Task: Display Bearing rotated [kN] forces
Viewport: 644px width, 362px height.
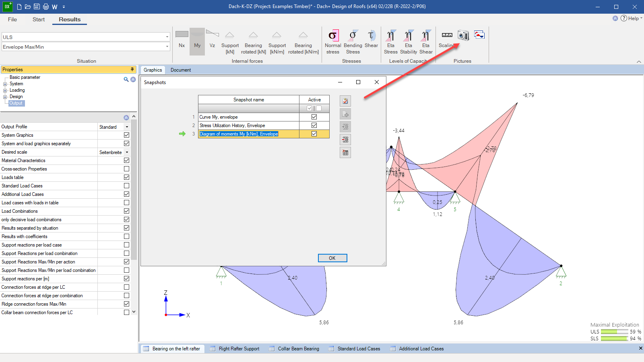Action: click(253, 43)
